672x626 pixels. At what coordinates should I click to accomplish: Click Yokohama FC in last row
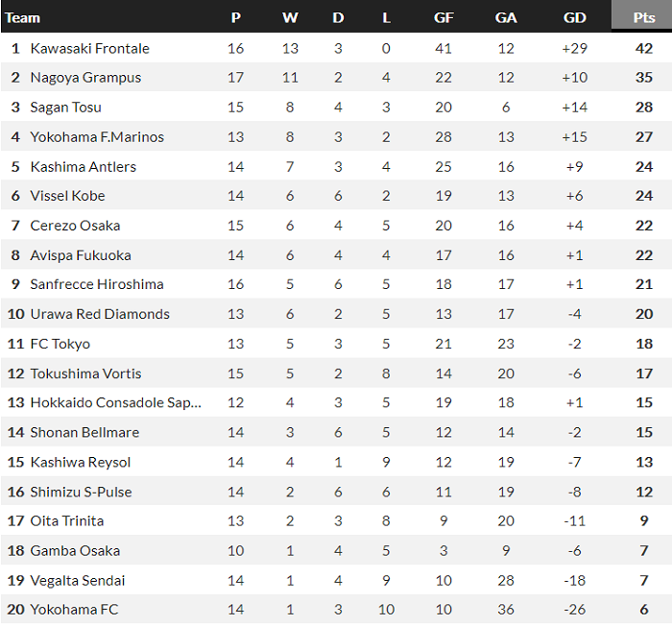(76, 610)
